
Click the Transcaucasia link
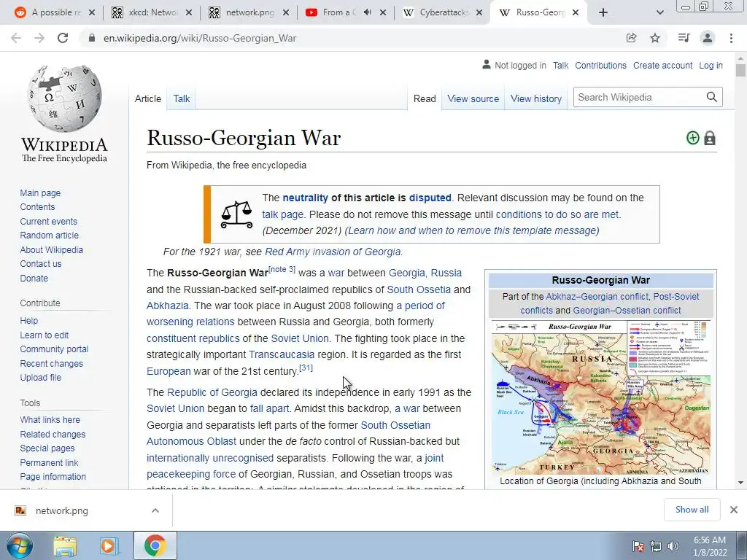coord(282,354)
